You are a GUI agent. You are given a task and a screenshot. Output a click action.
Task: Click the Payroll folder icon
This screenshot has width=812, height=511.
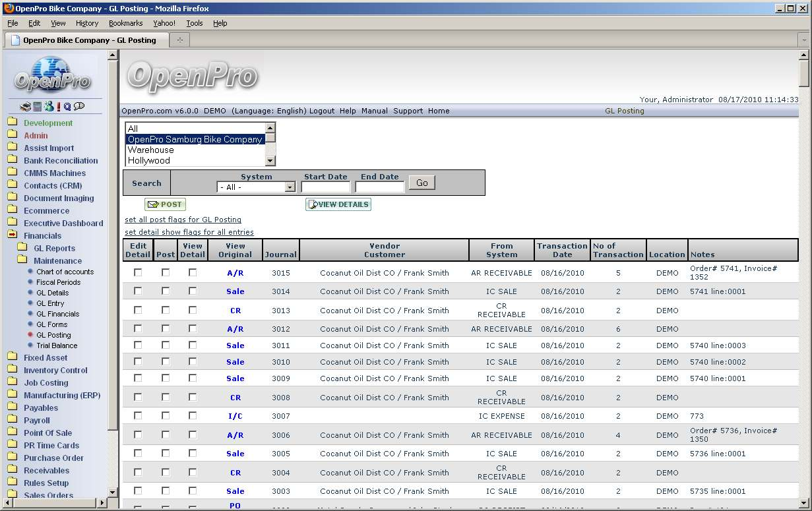click(12, 420)
